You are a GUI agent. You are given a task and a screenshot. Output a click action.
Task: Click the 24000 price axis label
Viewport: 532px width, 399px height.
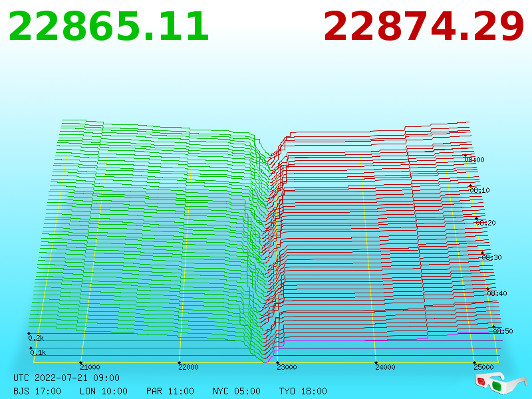tap(385, 367)
